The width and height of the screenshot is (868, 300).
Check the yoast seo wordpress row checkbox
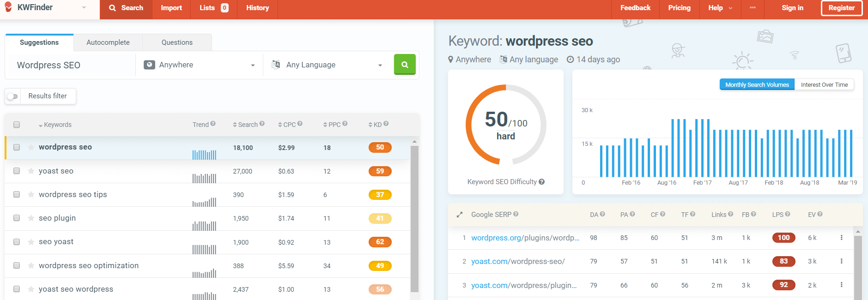click(17, 289)
